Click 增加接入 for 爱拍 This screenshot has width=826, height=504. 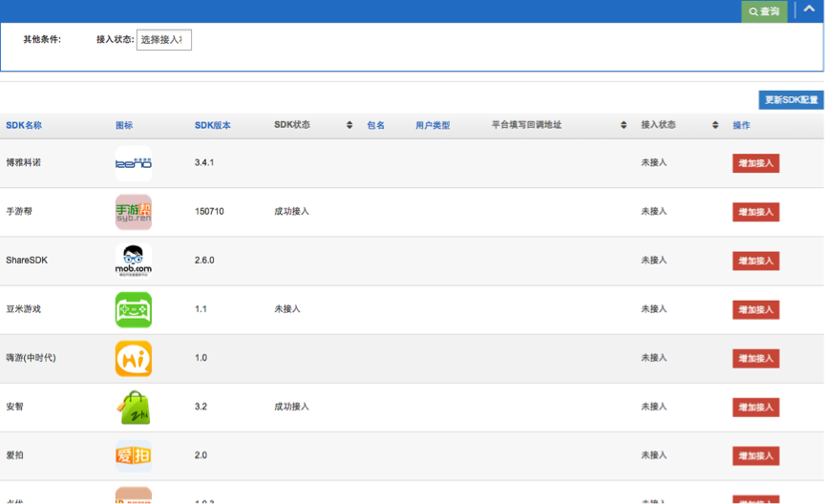(755, 456)
